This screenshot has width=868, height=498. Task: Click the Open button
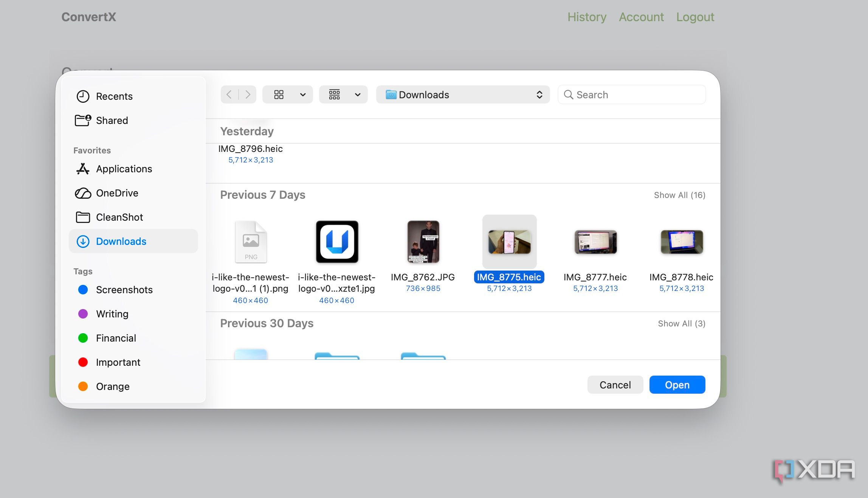[677, 385]
